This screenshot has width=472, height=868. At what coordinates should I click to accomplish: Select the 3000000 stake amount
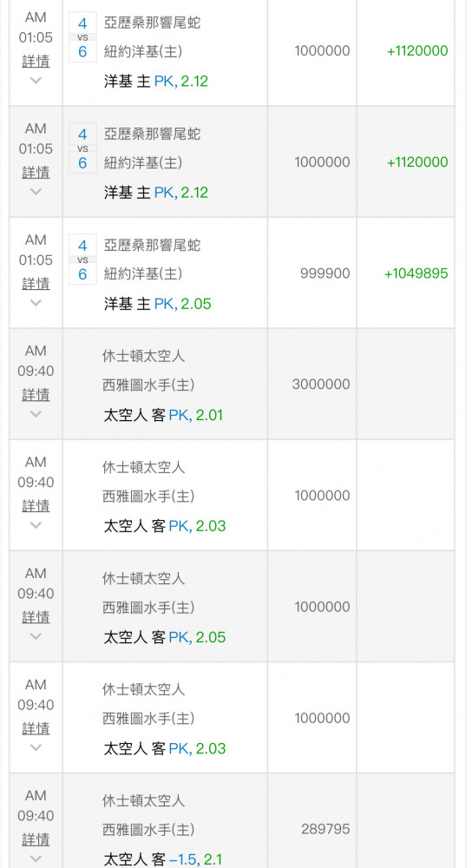coord(321,385)
